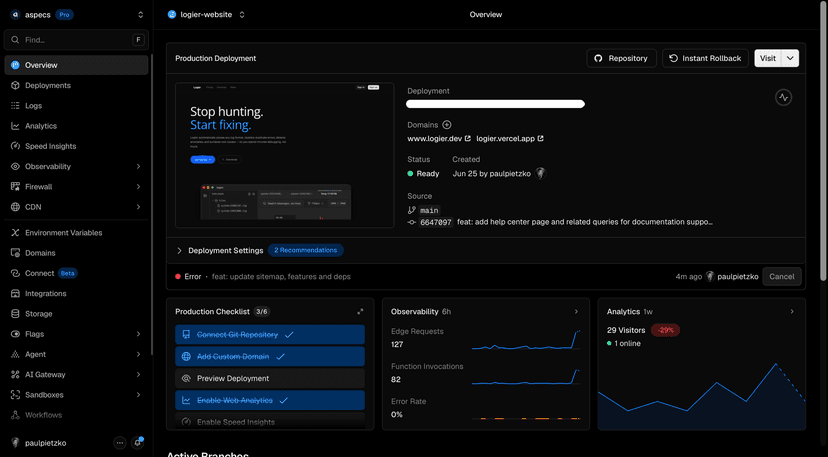828x457 pixels.
Task: Expand the Flags submenu chevron
Action: [x=138, y=334]
